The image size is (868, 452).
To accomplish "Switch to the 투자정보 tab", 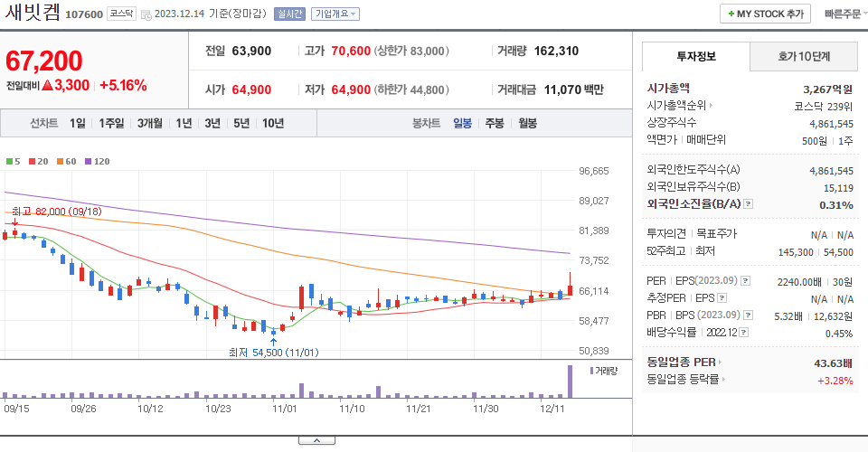I will 696,56.
